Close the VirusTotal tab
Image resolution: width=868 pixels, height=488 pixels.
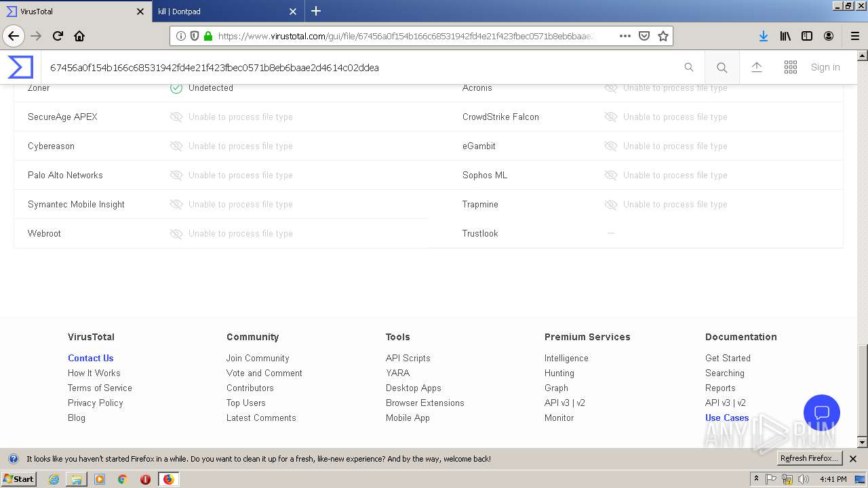[x=140, y=12]
